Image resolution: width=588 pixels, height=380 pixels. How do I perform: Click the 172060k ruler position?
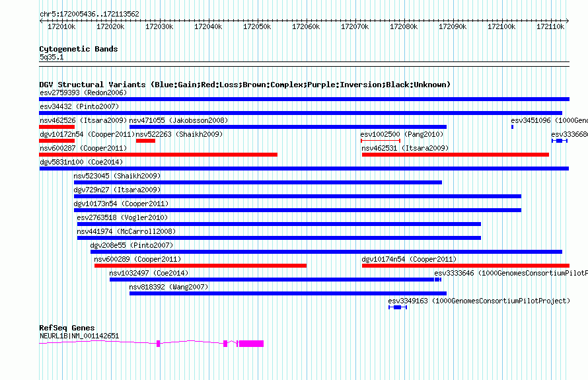[x=306, y=26]
